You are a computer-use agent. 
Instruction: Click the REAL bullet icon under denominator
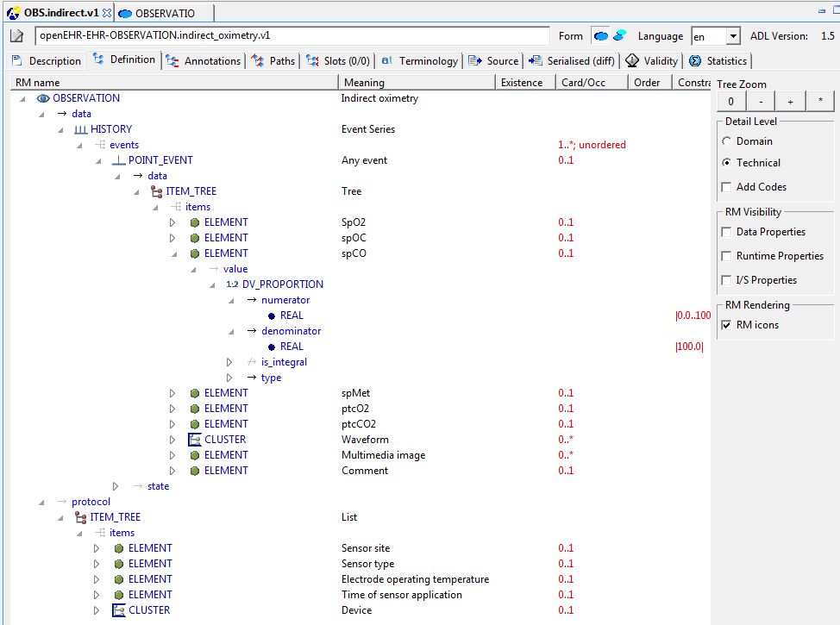[x=272, y=347]
